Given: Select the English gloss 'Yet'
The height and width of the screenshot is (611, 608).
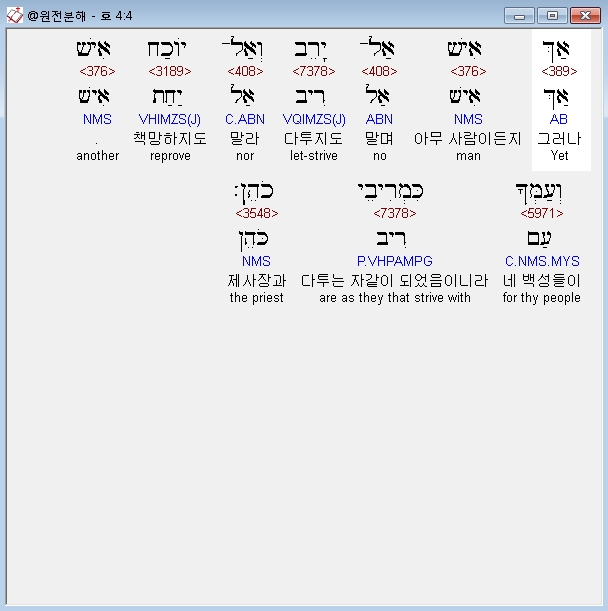Looking at the screenshot, I should pyautogui.click(x=559, y=155).
